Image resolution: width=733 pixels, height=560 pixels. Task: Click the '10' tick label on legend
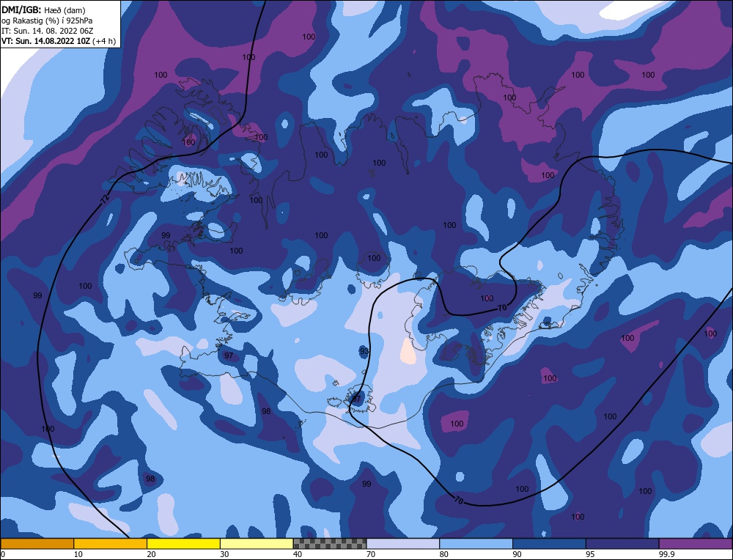click(x=78, y=554)
